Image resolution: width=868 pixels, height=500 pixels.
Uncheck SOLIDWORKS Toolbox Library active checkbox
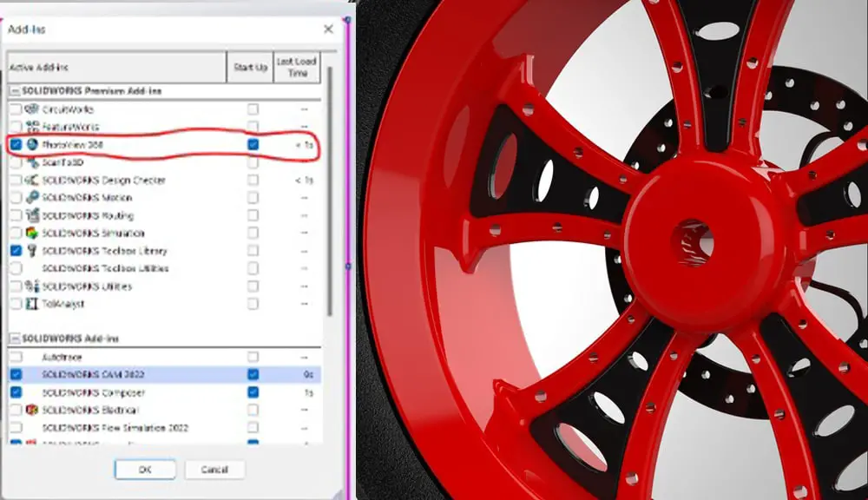[16, 251]
